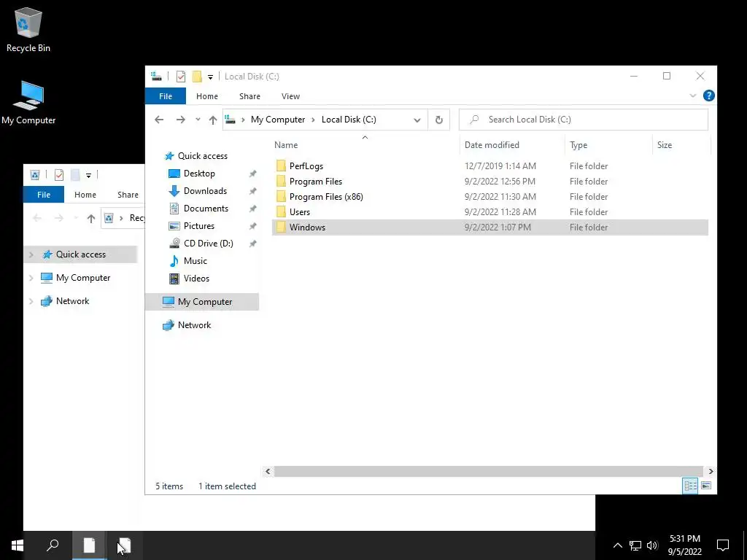Open the Share ribbon tab in Local Disk window

coord(249,96)
